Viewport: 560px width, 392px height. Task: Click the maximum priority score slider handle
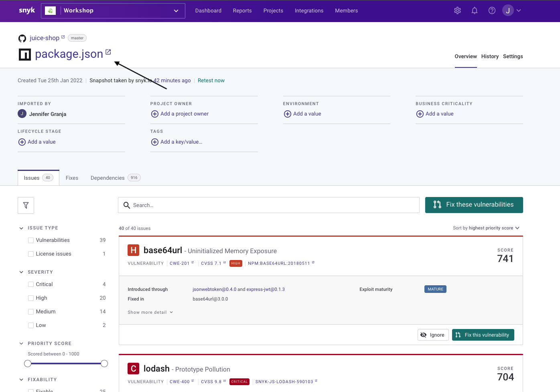(x=104, y=364)
